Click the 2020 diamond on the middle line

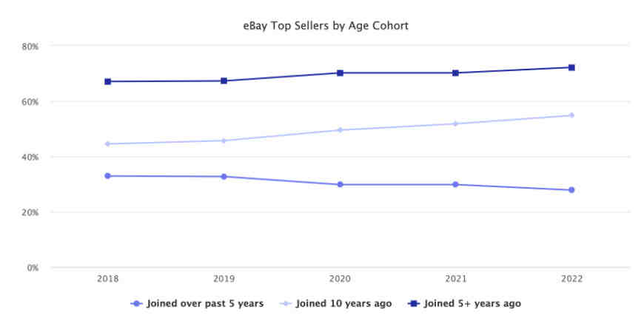(340, 130)
